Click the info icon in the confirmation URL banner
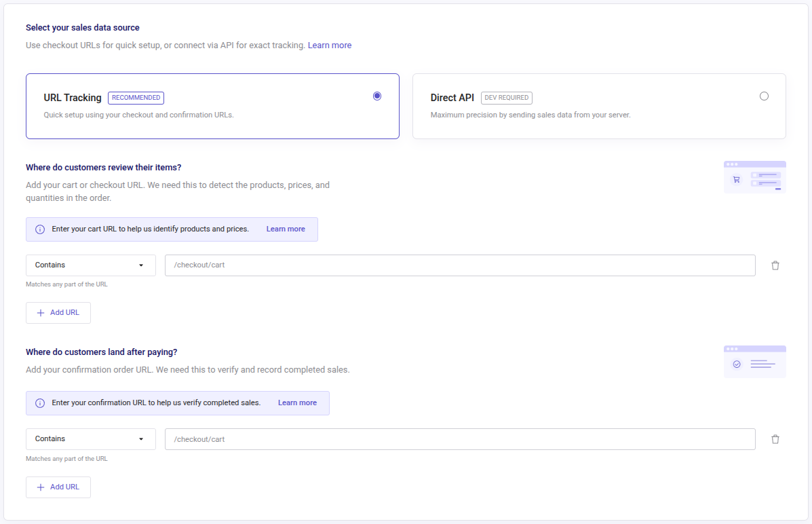Image resolution: width=812 pixels, height=524 pixels. 39,403
